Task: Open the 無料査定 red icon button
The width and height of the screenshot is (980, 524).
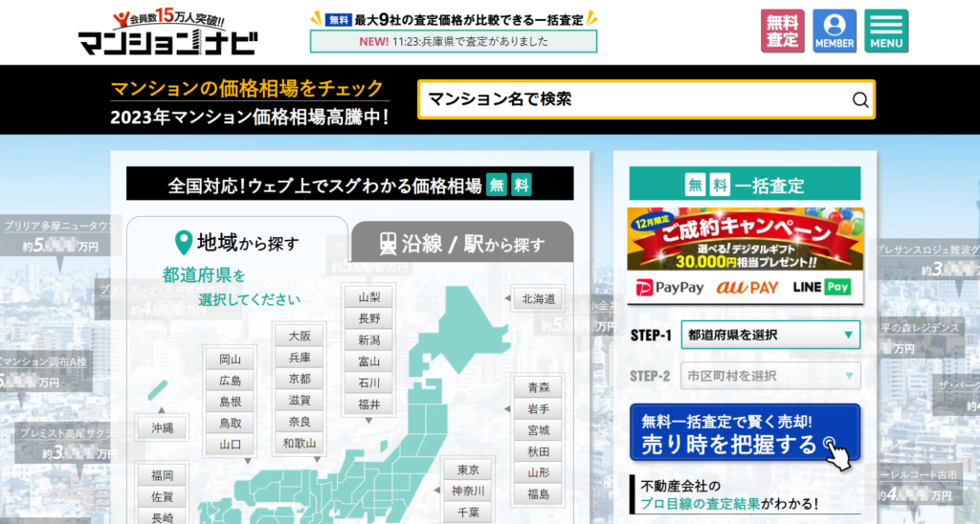Action: (x=783, y=31)
